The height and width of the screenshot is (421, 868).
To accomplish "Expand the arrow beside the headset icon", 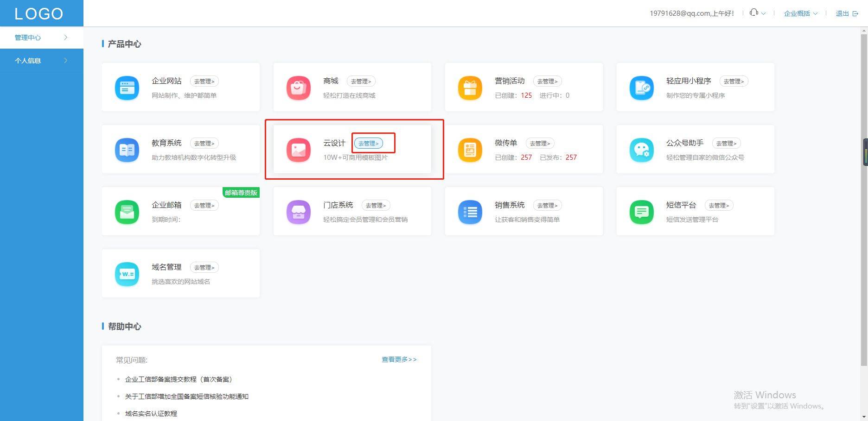I will [x=764, y=13].
